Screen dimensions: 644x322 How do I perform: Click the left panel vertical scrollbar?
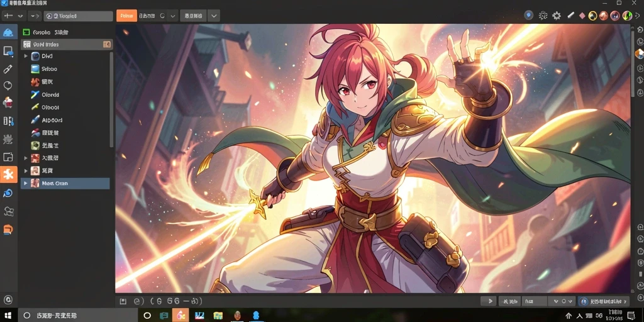coord(111,99)
